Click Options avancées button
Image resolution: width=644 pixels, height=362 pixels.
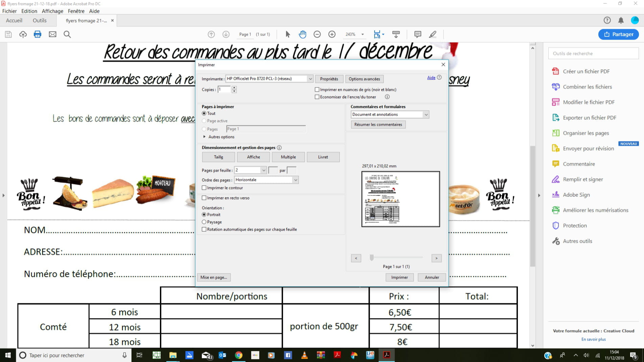click(x=364, y=79)
